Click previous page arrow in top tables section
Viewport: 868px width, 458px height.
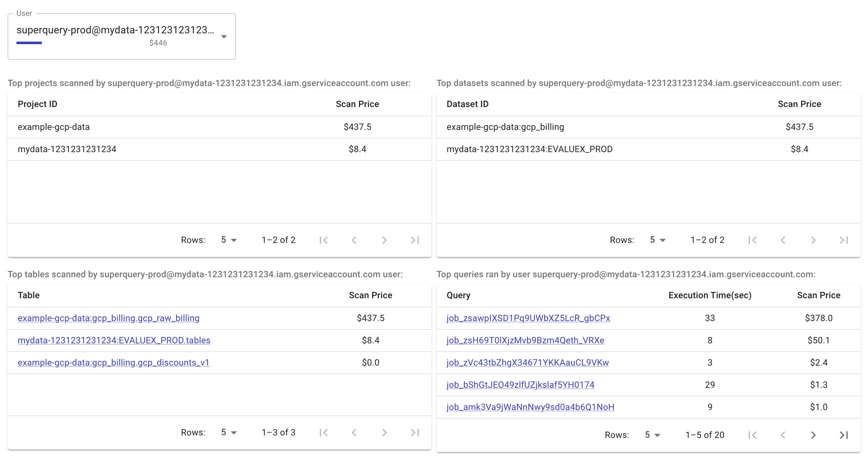[354, 432]
